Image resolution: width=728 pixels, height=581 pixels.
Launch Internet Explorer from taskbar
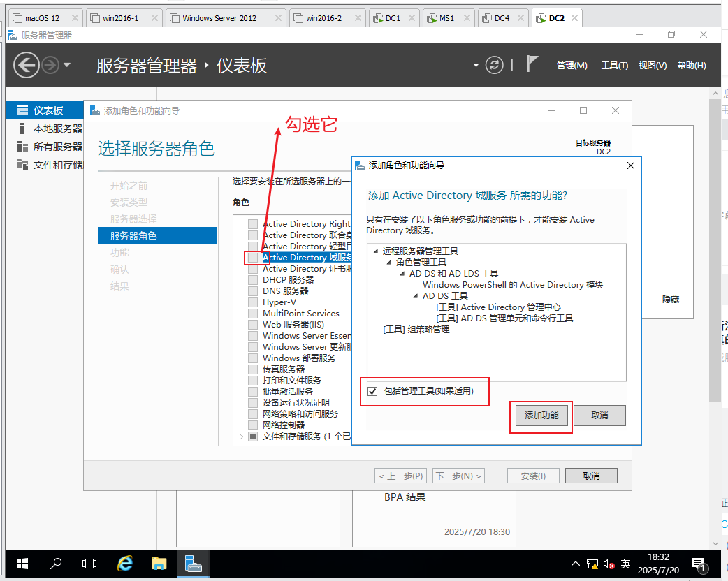coord(124,564)
